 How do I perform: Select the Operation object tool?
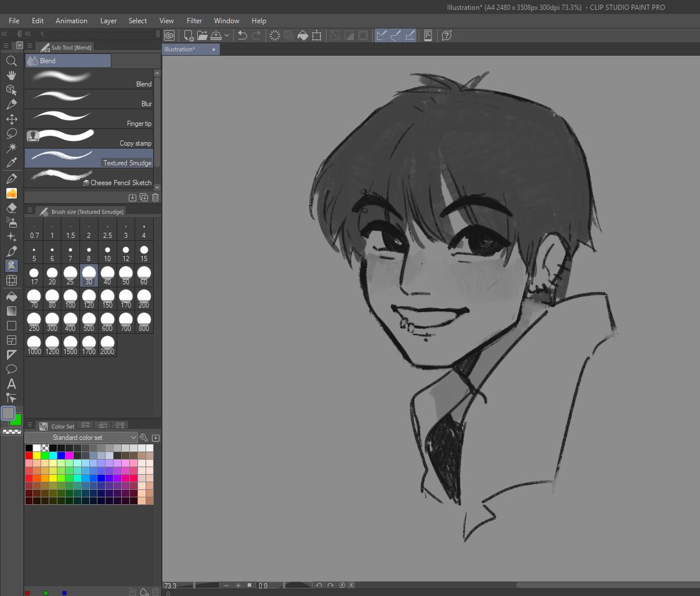click(x=11, y=90)
